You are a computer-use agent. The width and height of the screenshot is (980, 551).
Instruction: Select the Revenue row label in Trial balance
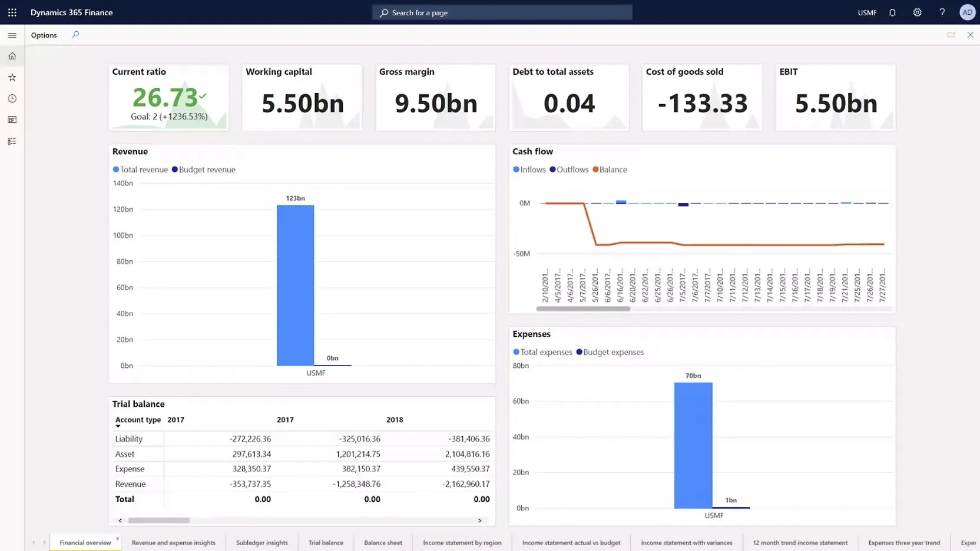pos(130,484)
